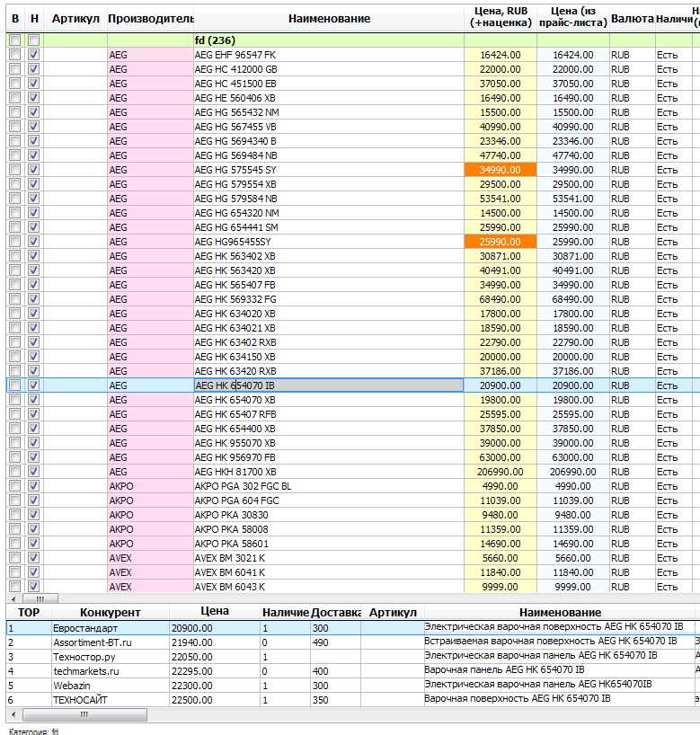Viewport: 700px width, 735px height.
Task: Uncheck the Н box for AEG HK 654070 IB
Action: (34, 385)
